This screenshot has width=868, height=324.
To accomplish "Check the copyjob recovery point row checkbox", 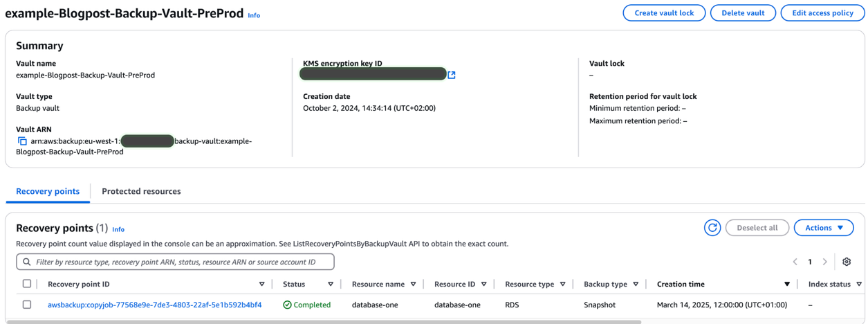I will coord(27,305).
